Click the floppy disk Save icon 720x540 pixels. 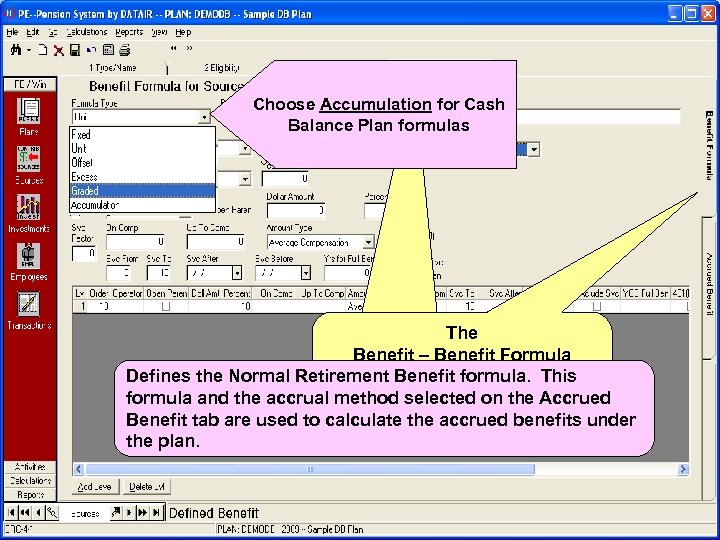75,50
